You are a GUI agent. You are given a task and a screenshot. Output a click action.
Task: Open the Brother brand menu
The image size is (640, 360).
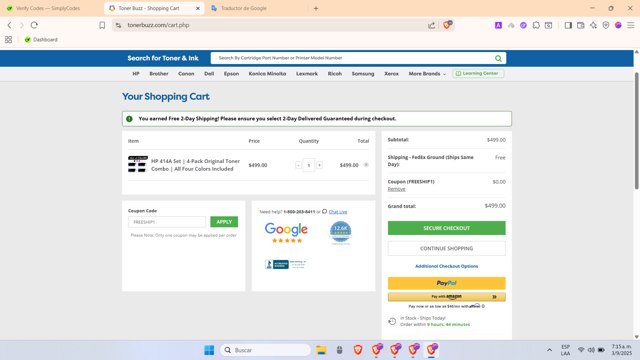[x=159, y=74]
